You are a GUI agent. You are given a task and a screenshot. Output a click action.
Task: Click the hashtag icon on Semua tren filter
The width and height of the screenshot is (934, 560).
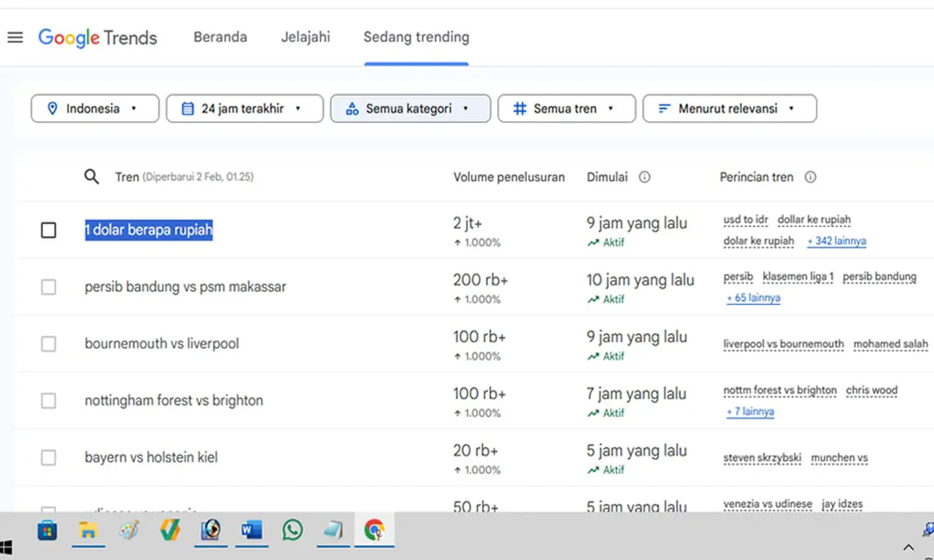[520, 108]
